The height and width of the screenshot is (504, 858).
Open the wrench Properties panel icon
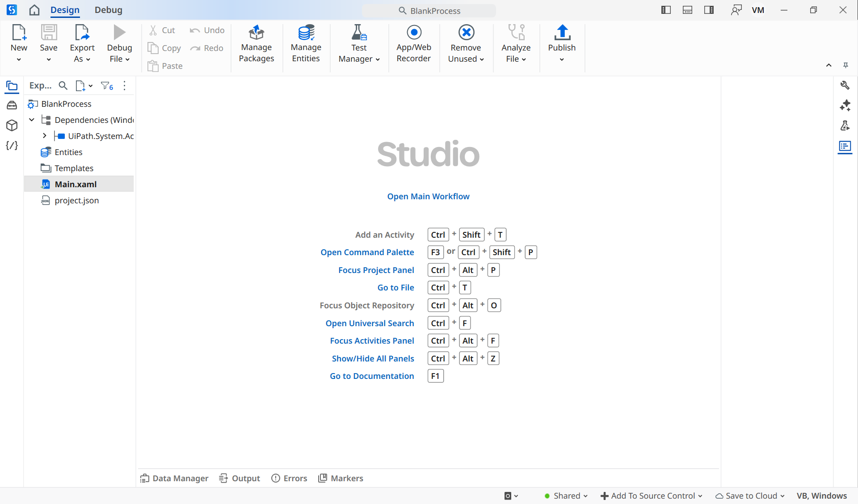[845, 85]
